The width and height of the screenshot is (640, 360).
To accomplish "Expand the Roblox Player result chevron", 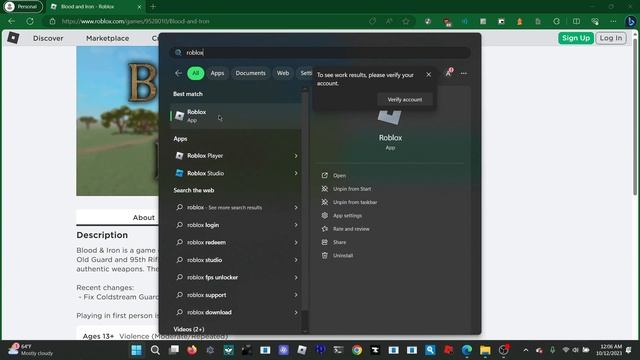I will (296, 156).
